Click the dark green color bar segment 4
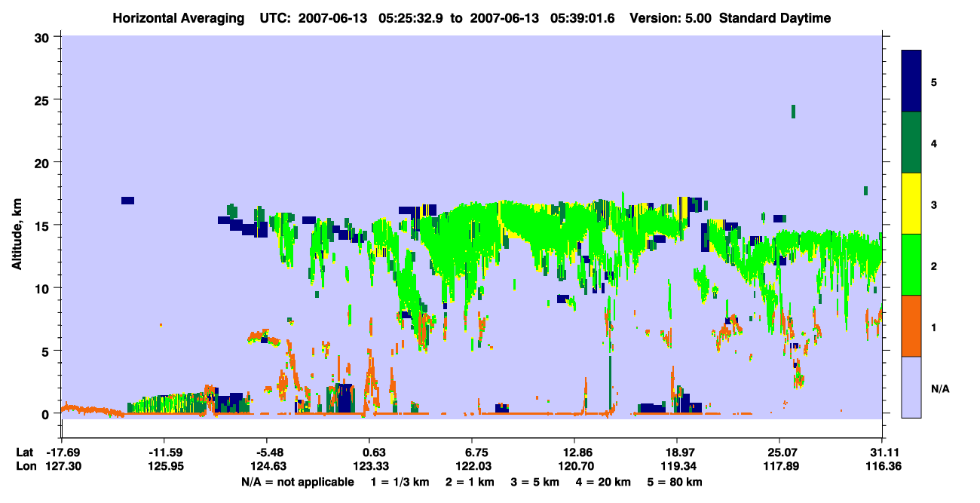The image size is (980, 503). click(911, 142)
